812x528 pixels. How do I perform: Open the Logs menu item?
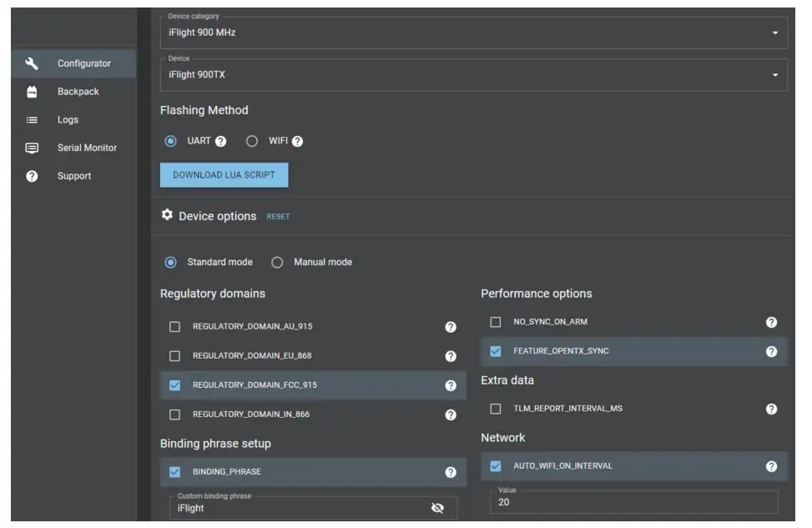(x=68, y=120)
